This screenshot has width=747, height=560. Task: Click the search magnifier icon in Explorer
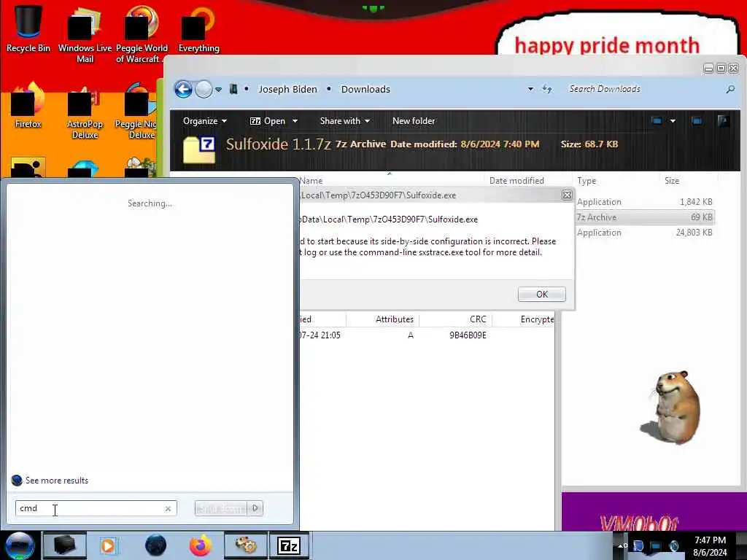730,89
